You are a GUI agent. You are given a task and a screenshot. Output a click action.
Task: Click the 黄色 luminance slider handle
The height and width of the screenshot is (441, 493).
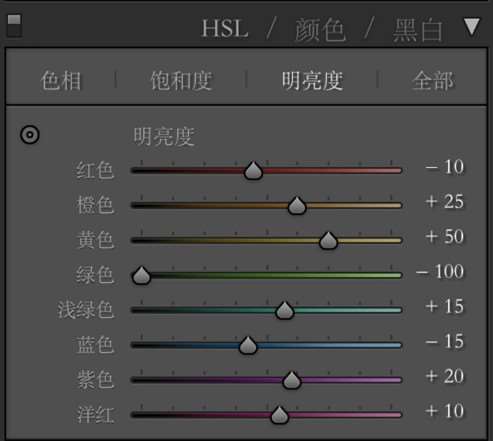click(328, 240)
